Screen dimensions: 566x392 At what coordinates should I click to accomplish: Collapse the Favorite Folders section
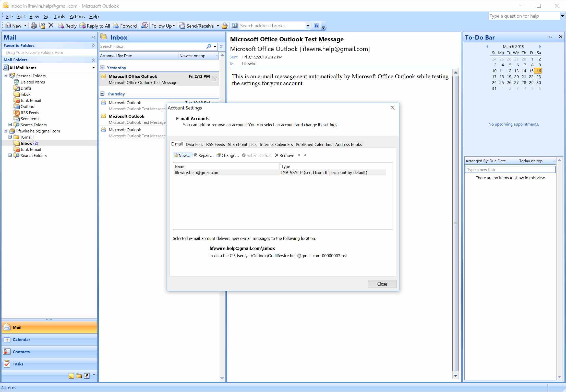tap(93, 46)
